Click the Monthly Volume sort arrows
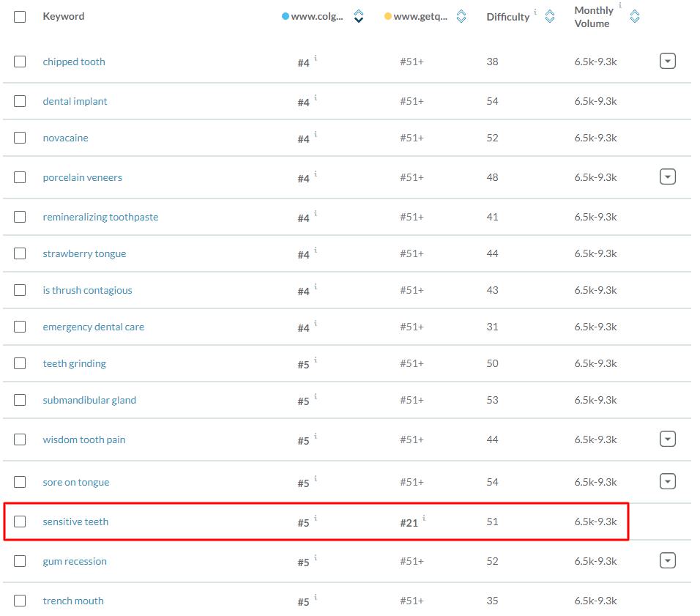The width and height of the screenshot is (700, 616). tap(635, 16)
